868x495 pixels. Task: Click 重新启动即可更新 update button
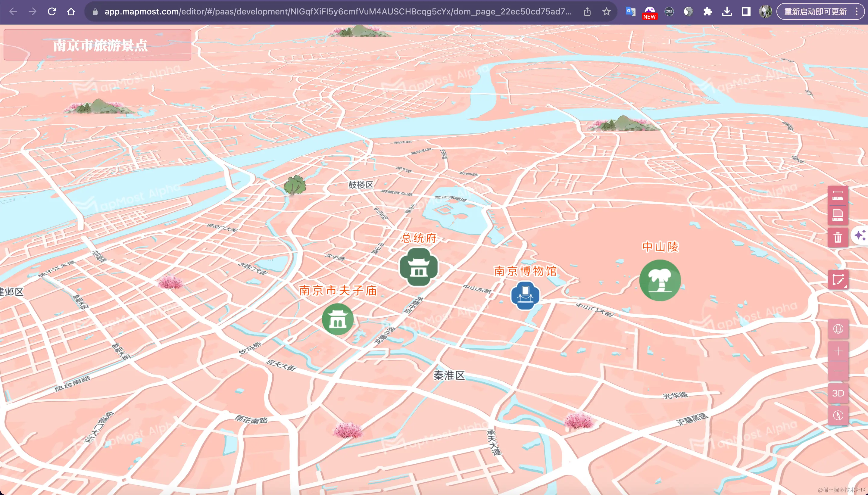pos(815,11)
